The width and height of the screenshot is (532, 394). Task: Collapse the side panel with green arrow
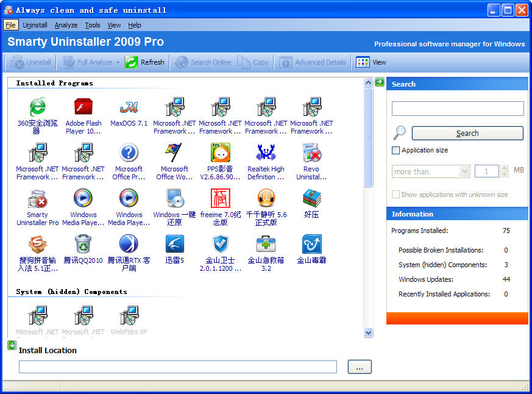380,82
